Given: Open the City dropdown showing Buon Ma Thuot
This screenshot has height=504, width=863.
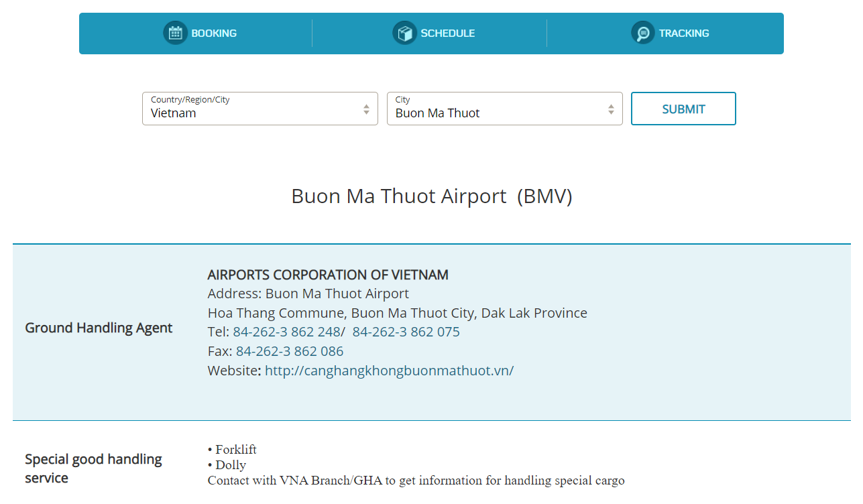Looking at the screenshot, I should point(505,109).
